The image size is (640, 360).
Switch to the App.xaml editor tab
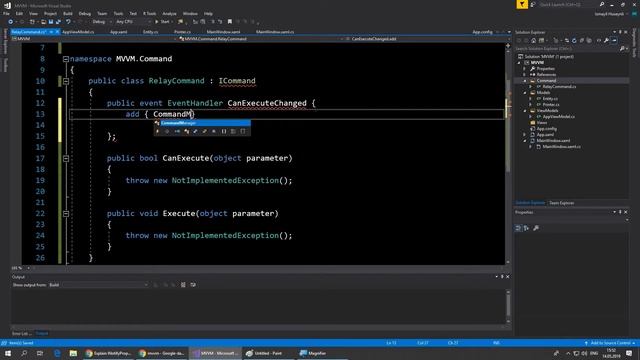[x=119, y=32]
